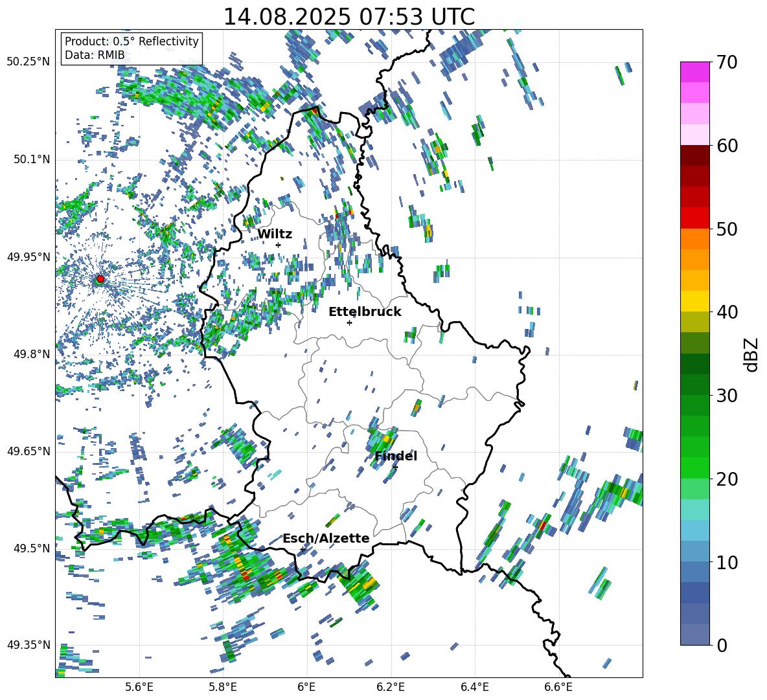Click the 5.6°E longitude label
Image resolution: width=767 pixels, height=700 pixels.
coord(139,687)
